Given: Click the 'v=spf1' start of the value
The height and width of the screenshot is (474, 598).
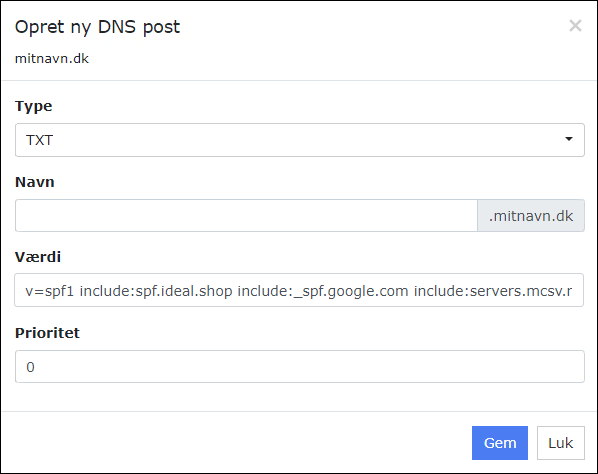Looking at the screenshot, I should [x=50, y=291].
